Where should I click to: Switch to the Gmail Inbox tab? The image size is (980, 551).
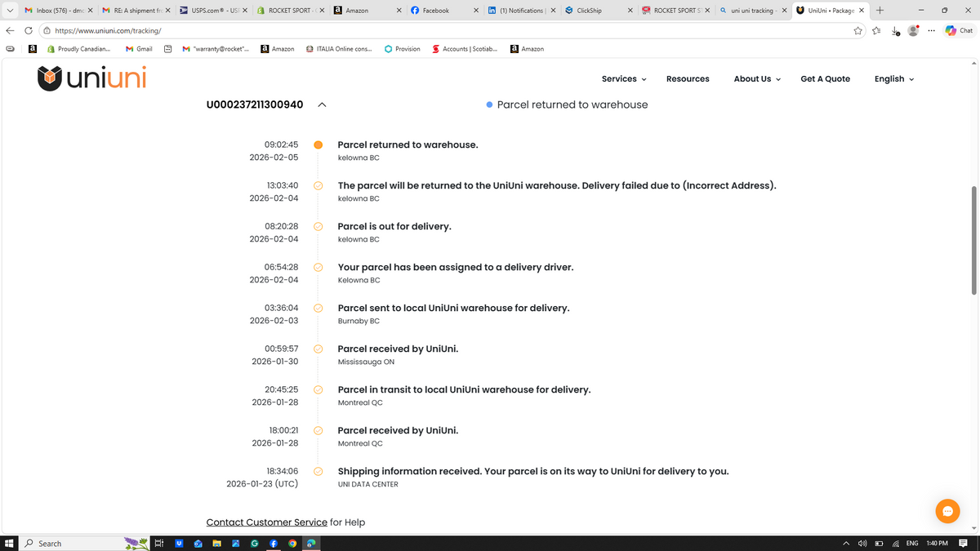pos(57,11)
